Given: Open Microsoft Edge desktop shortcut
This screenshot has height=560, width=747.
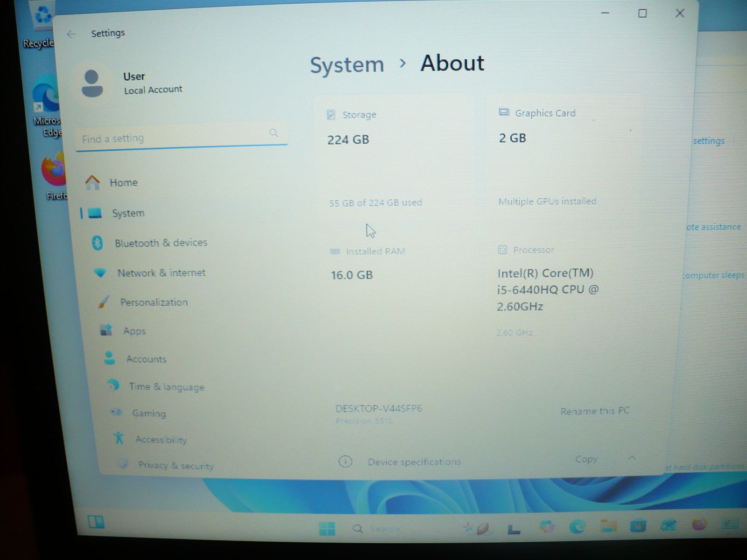Looking at the screenshot, I should click(x=47, y=106).
